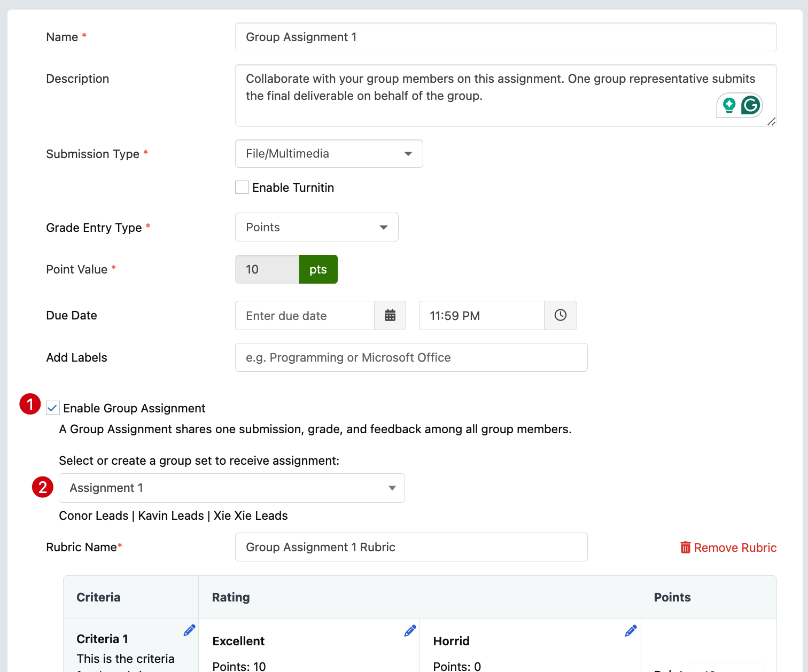Screen dimensions: 808x672
Task: Open the Submission Type dropdown
Action: 329,154
